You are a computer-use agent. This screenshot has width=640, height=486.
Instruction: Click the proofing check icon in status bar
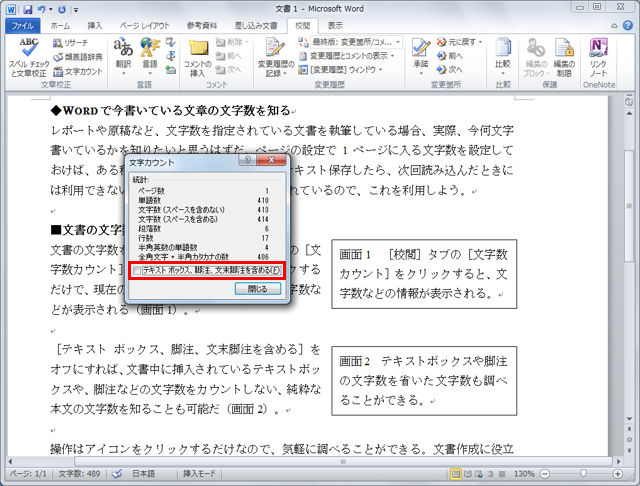click(x=117, y=474)
